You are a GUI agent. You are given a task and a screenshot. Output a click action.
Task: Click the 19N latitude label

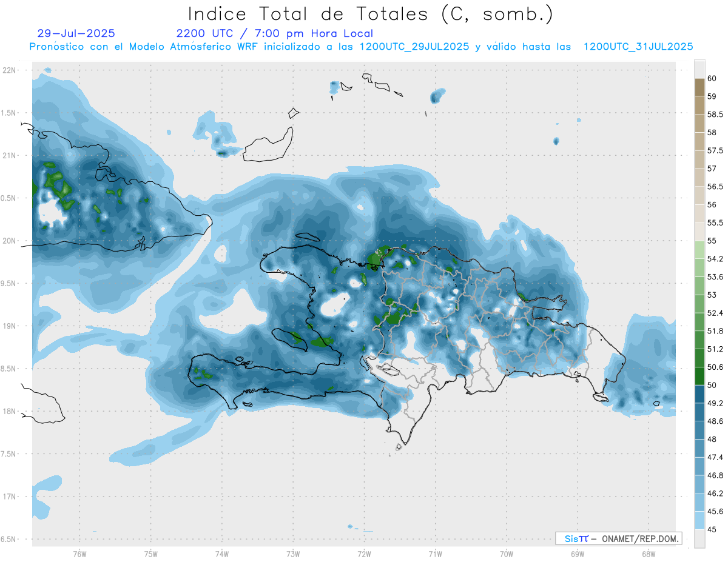coord(10,326)
